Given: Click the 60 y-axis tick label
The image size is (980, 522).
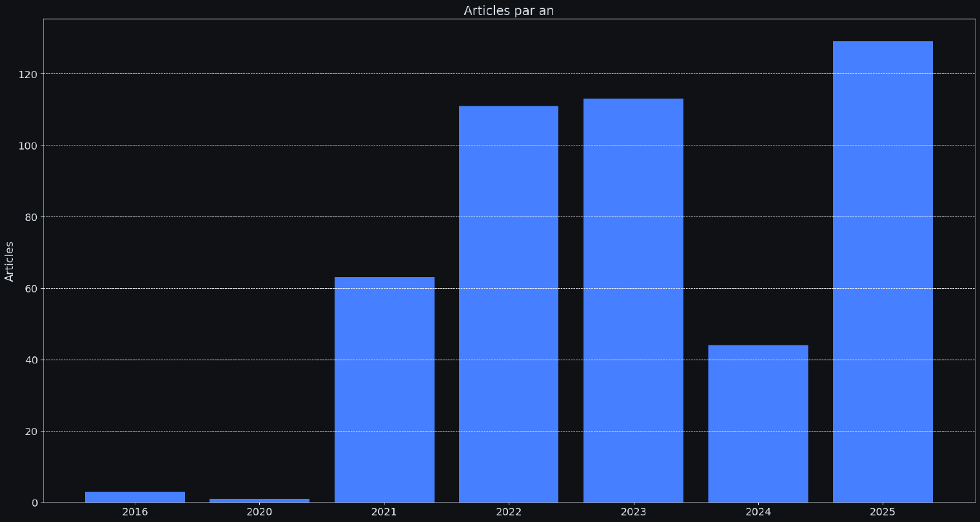Looking at the screenshot, I should (30, 289).
